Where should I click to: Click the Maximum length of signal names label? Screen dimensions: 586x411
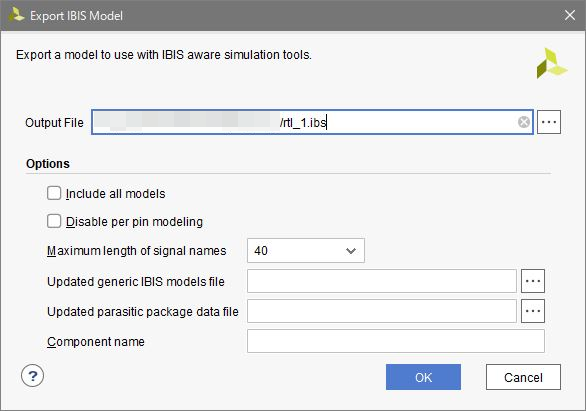click(x=136, y=251)
